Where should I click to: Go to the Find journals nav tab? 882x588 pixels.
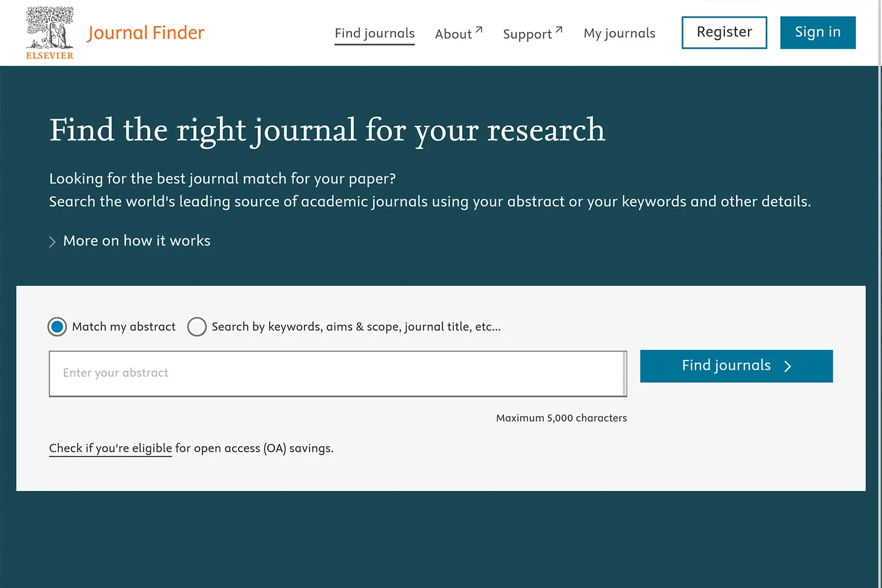(x=375, y=34)
